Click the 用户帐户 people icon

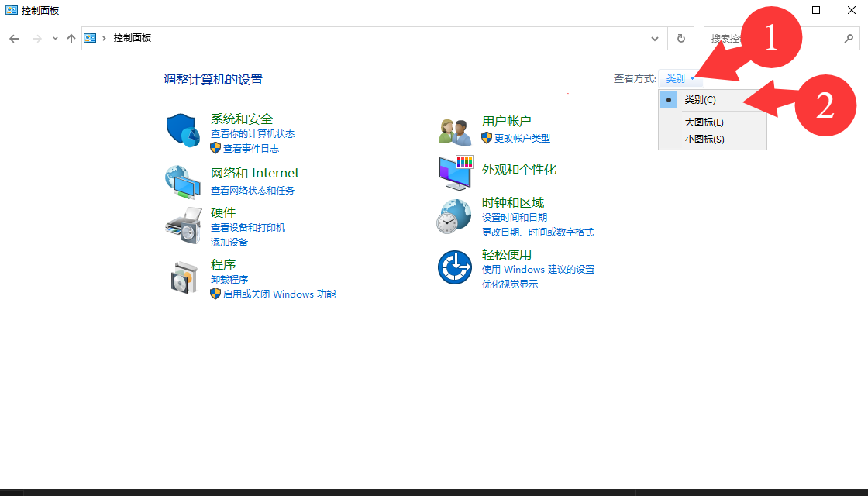point(454,131)
